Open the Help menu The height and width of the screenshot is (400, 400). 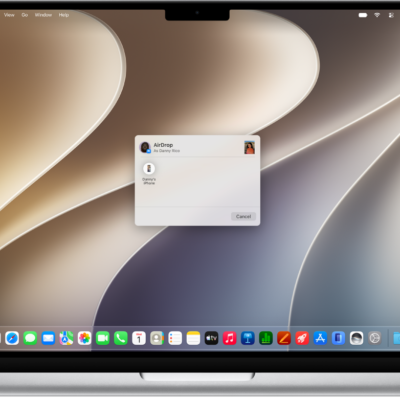[x=64, y=15]
